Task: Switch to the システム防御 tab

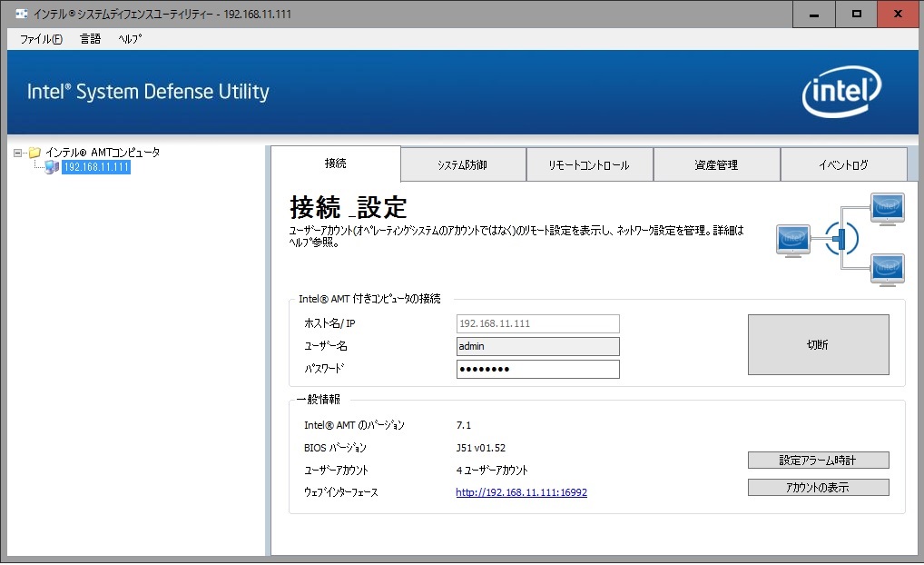Action: (463, 164)
